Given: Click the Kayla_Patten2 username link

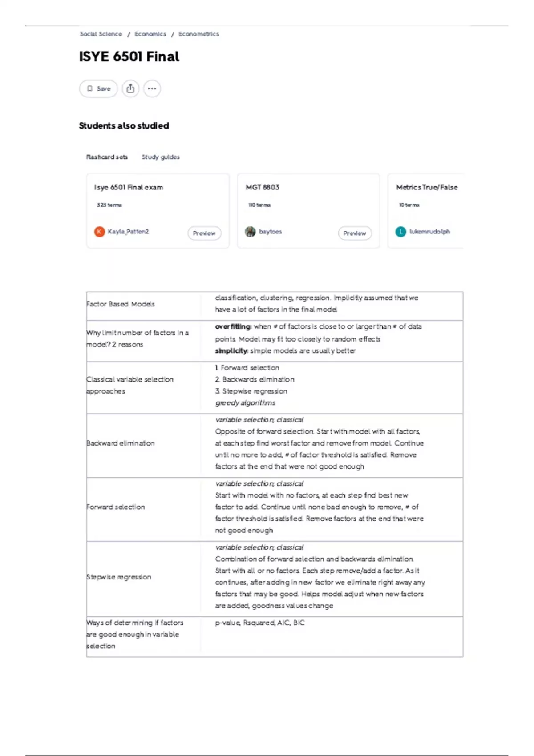Looking at the screenshot, I should coord(128,232).
